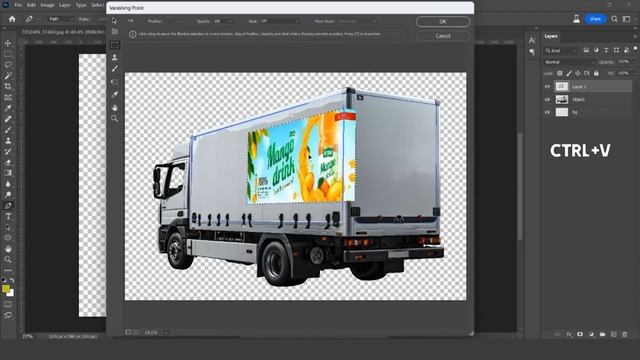Toggle the lock image pixels brush option

tap(569, 73)
